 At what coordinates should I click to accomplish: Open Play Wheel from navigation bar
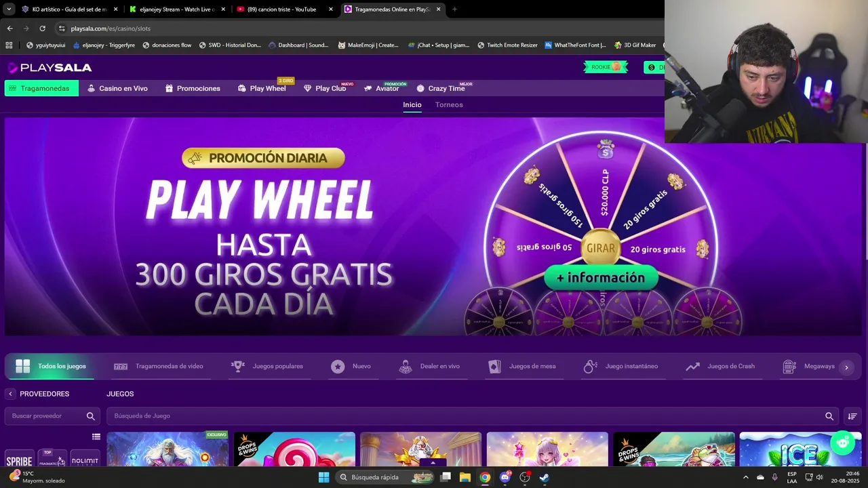pyautogui.click(x=262, y=88)
